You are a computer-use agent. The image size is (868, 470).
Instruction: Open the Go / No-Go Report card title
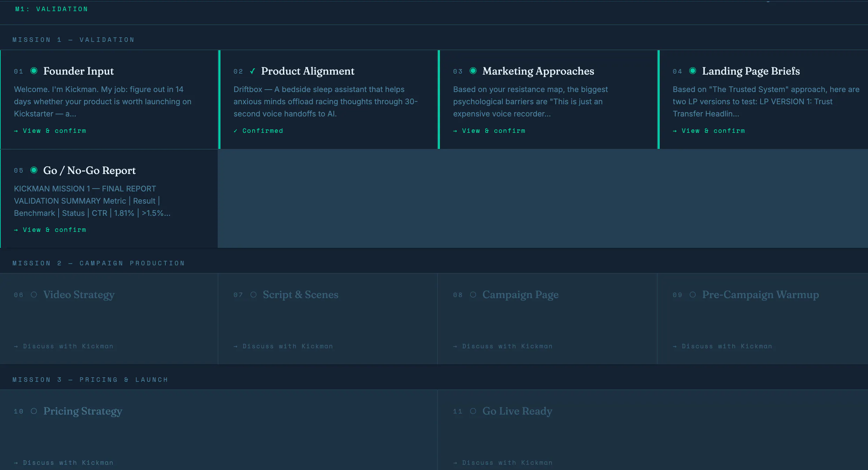[x=89, y=170]
